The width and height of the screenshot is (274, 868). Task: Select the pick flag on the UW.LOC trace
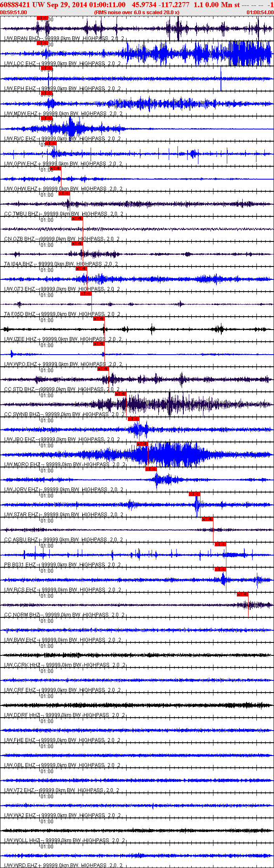click(x=42, y=43)
